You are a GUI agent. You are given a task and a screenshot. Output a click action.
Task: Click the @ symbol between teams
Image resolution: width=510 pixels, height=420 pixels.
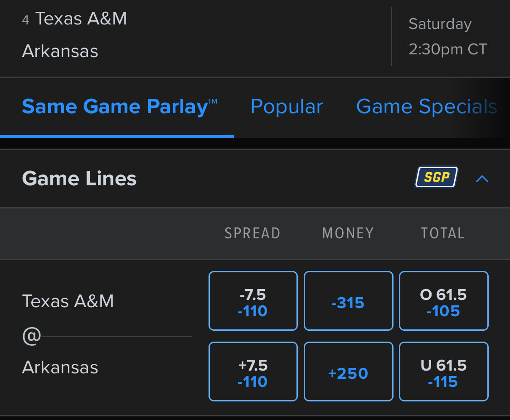[x=32, y=336]
